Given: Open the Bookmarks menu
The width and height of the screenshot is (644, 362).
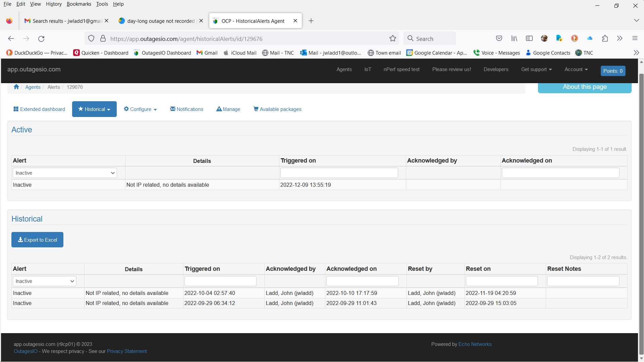Looking at the screenshot, I should click(x=79, y=4).
